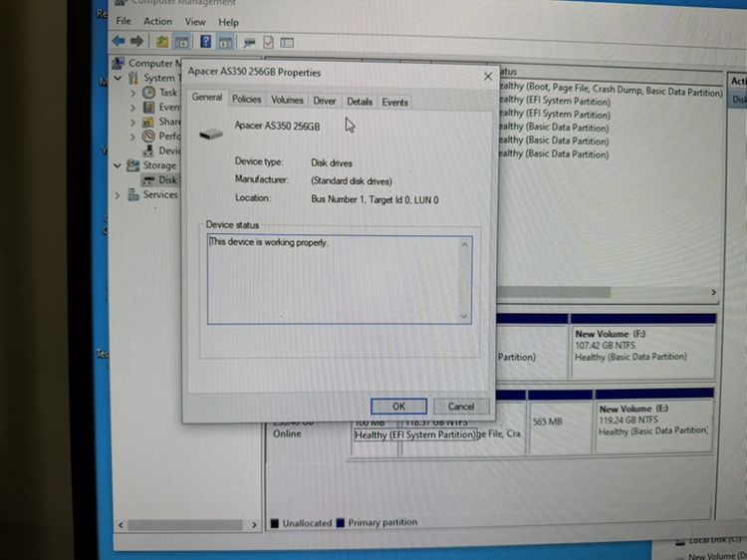This screenshot has height=560, width=747.
Task: Click the black Unallocated legend swatch
Action: tap(275, 523)
